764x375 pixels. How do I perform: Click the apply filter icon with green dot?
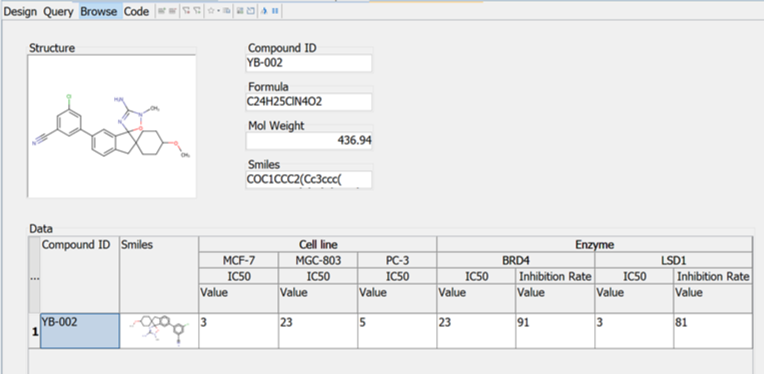(x=197, y=11)
